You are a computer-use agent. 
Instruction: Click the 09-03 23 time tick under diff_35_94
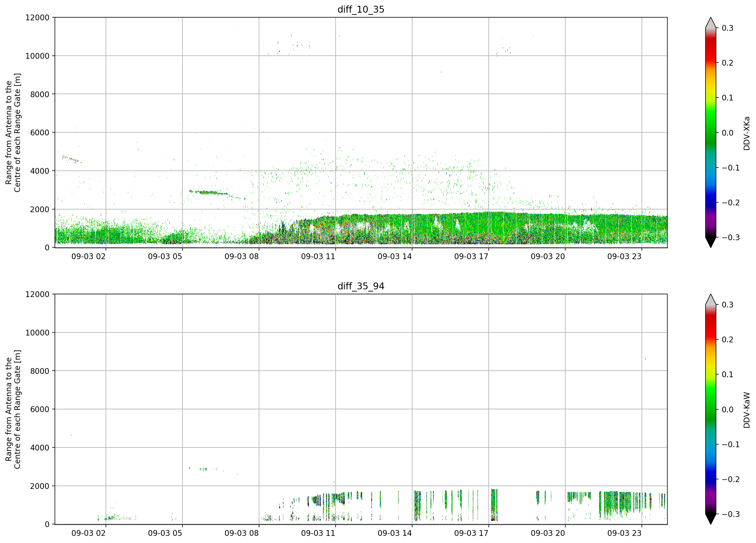click(624, 533)
